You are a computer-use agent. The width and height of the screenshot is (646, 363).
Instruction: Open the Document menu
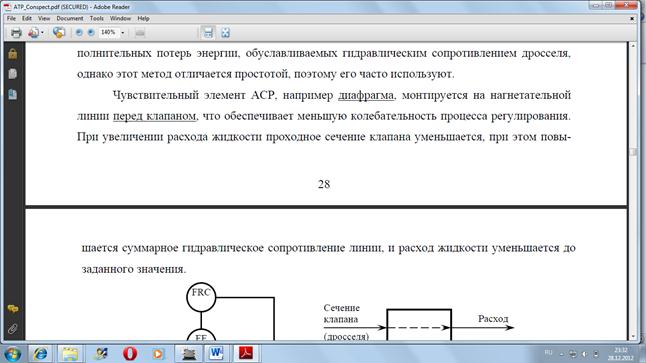(70, 19)
